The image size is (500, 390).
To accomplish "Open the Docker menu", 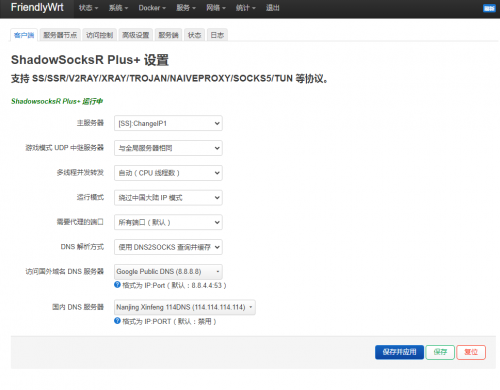I will (x=152, y=8).
